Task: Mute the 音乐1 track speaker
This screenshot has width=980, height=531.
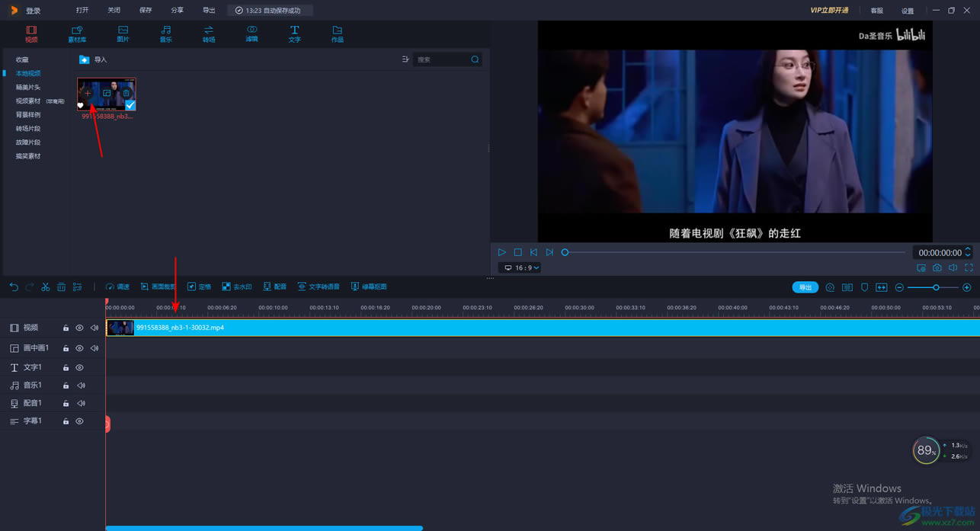Action: (x=81, y=385)
